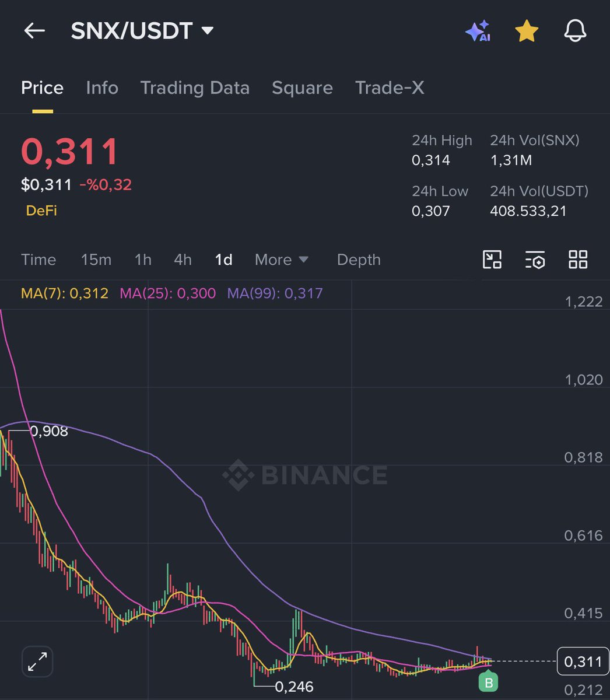This screenshot has width=610, height=700.
Task: Tap the -%0,32 change percentage
Action: [x=106, y=185]
